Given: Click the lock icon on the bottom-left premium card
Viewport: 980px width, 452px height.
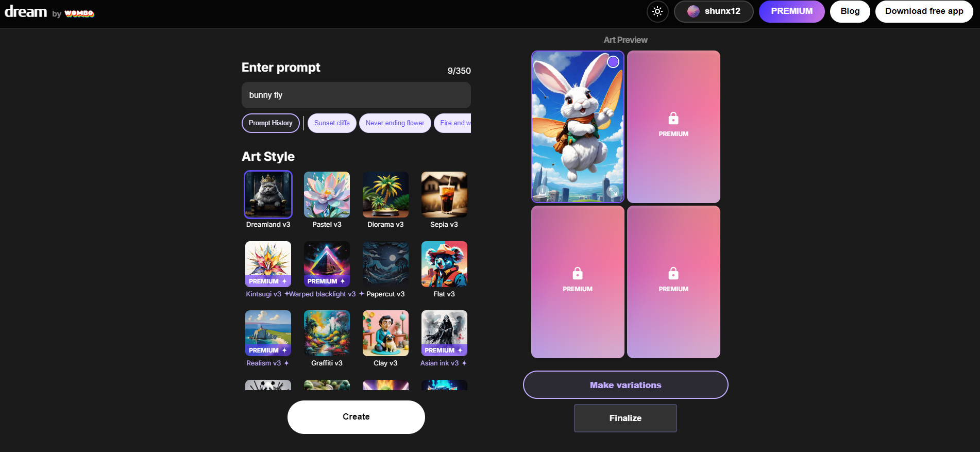Looking at the screenshot, I should point(577,273).
